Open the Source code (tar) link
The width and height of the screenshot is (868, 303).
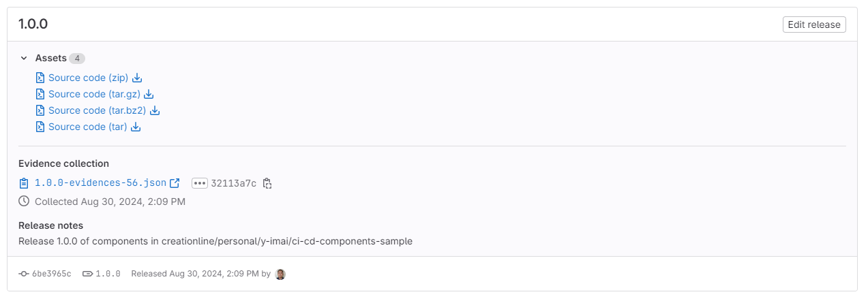87,127
